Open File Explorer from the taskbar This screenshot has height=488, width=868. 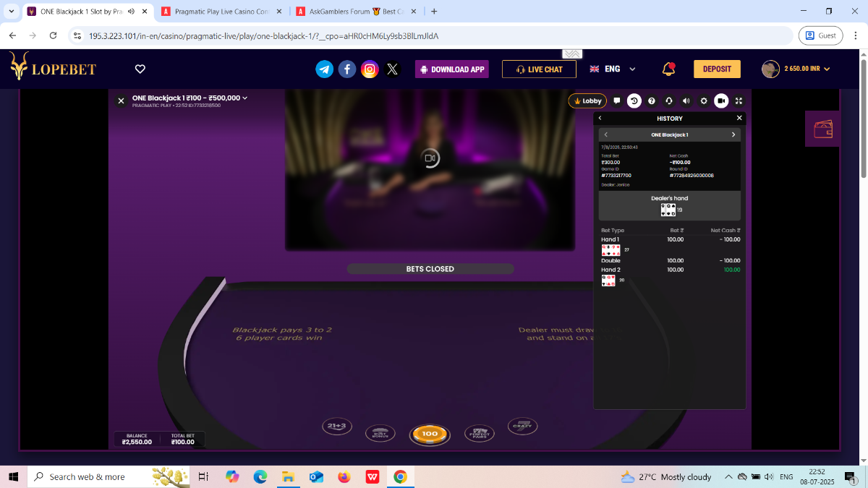point(288,477)
